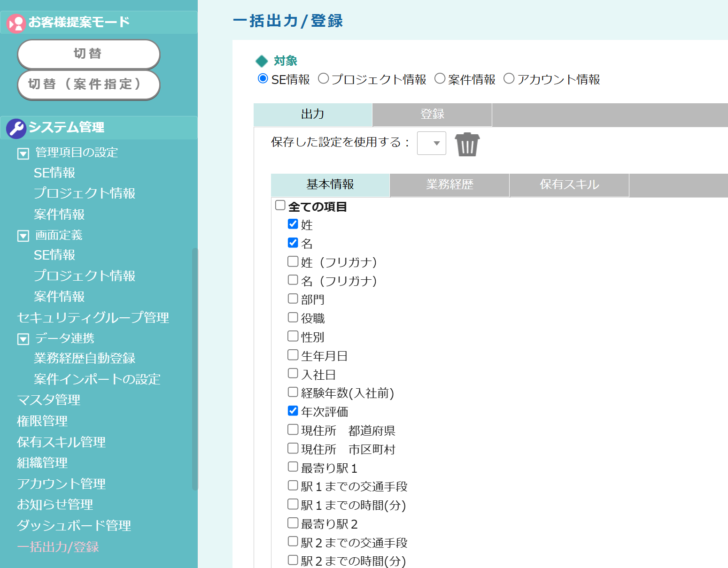Viewport: 728px width, 568px height.
Task: Open the saved settings dropdown
Action: coord(431,143)
